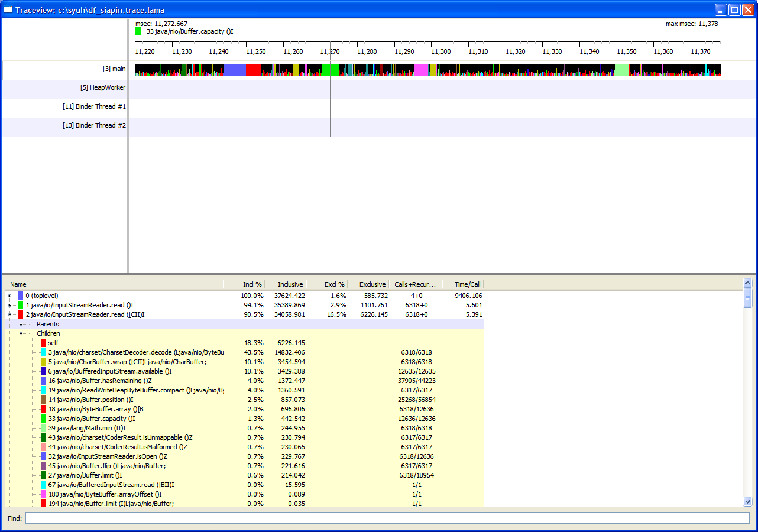Expand the InputStreamReader.read ()I node
Viewport: 758px width, 532px height.
(10, 305)
